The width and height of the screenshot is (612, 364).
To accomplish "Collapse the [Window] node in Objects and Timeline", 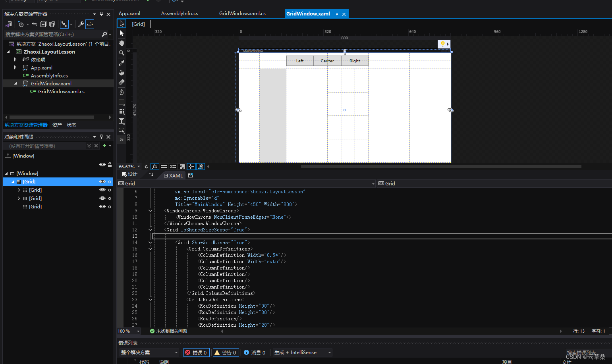I will click(x=6, y=173).
